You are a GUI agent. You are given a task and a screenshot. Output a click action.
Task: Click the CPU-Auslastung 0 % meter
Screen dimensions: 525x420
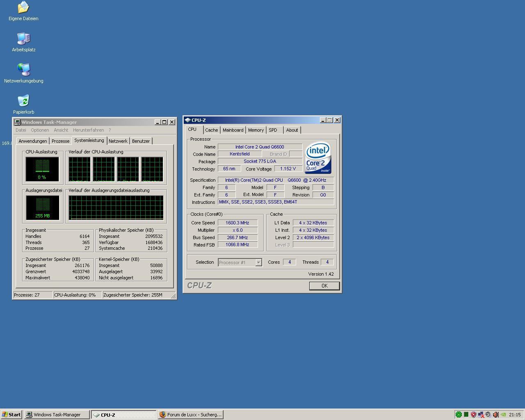[x=42, y=169]
